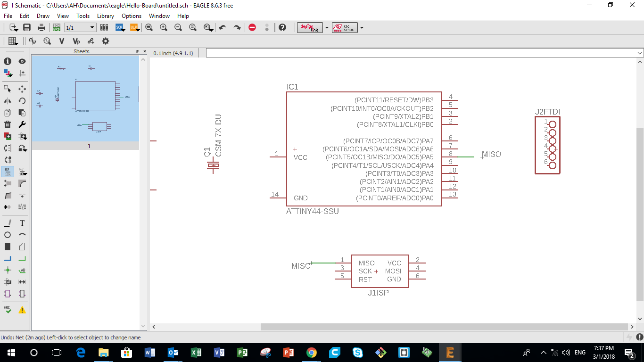Select the Text tool
Screen dimensions: 644x362
[22, 223]
